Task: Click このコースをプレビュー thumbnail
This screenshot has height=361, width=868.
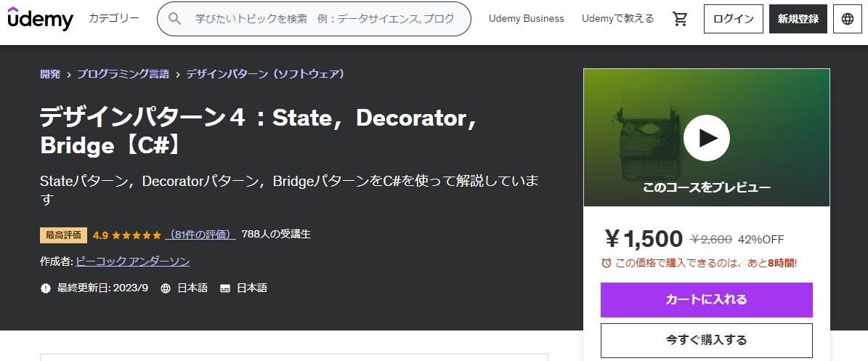Action: pyautogui.click(x=706, y=137)
